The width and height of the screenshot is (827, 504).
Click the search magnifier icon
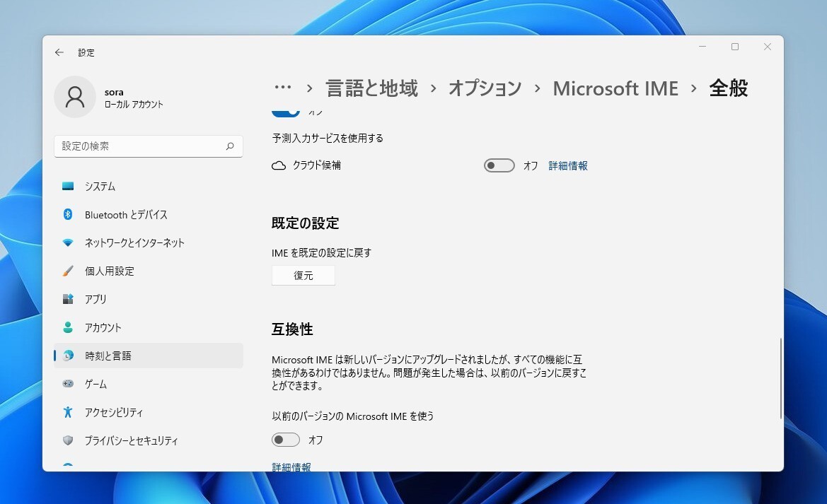[x=230, y=146]
